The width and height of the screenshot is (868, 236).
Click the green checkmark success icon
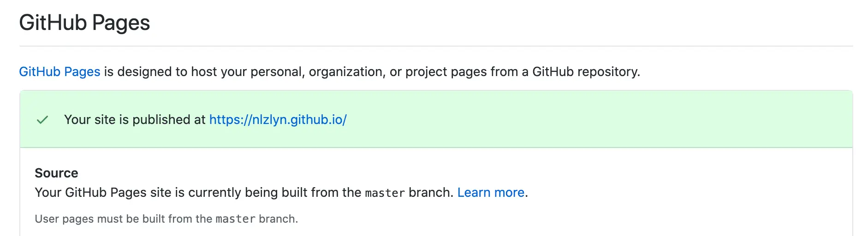(42, 120)
